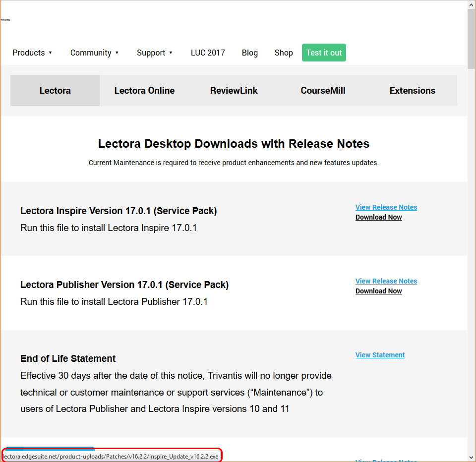Click the scrollbar down arrow
The width and height of the screenshot is (476, 462).
[x=471, y=458]
